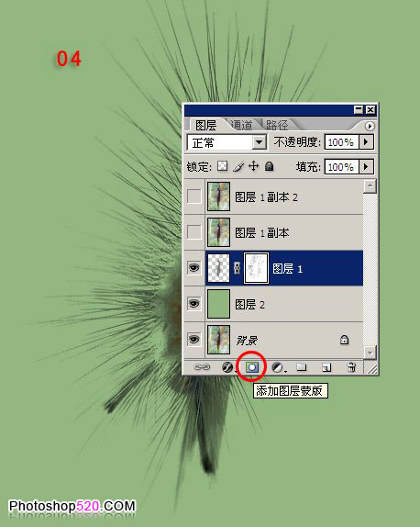Click the layers list scroll down arrow
This screenshot has width=420, height=527.
[370, 353]
